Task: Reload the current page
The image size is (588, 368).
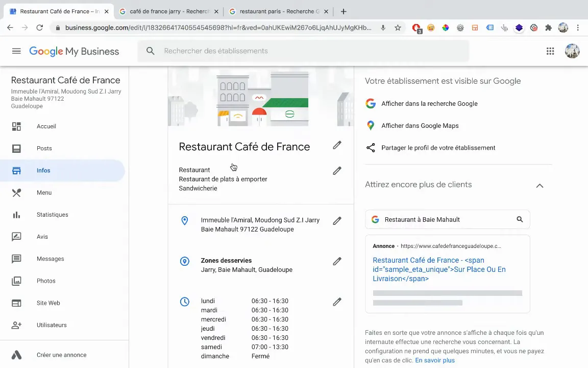Action: [x=39, y=28]
